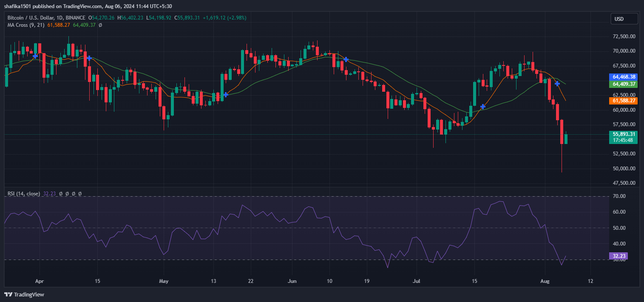644x302 pixels.
Task: Click the 10 date label on time axis
Action: [329, 281]
